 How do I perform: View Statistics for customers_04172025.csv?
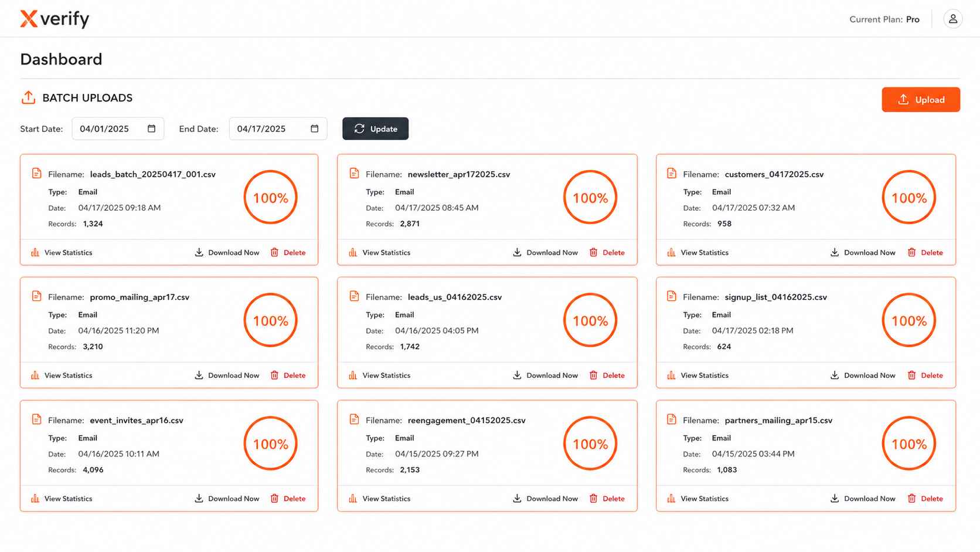coord(697,253)
